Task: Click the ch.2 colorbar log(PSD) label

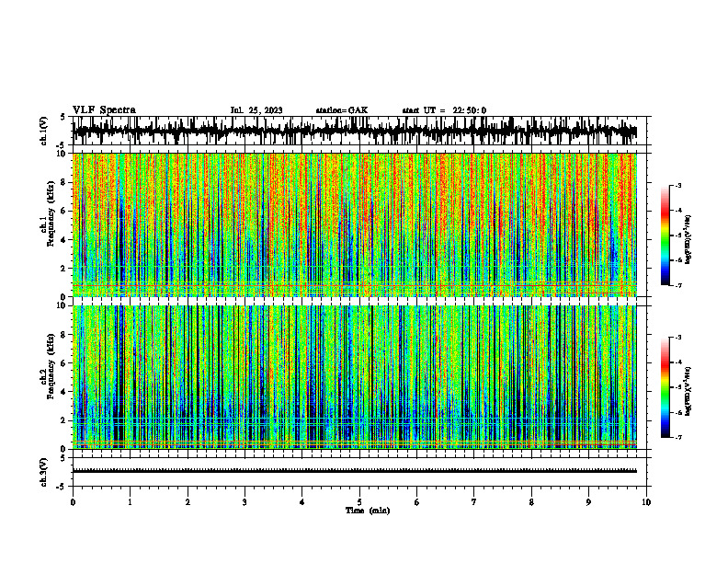Action: tap(688, 391)
